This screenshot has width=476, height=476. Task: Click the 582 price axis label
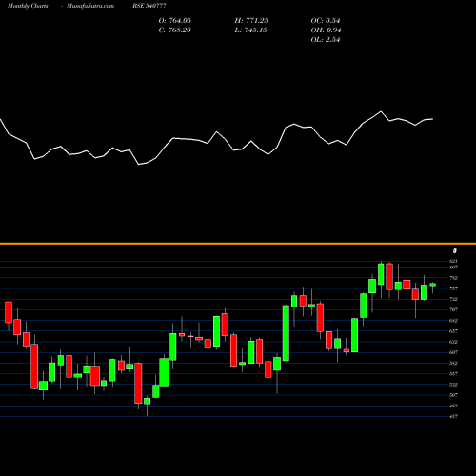[x=454, y=363]
